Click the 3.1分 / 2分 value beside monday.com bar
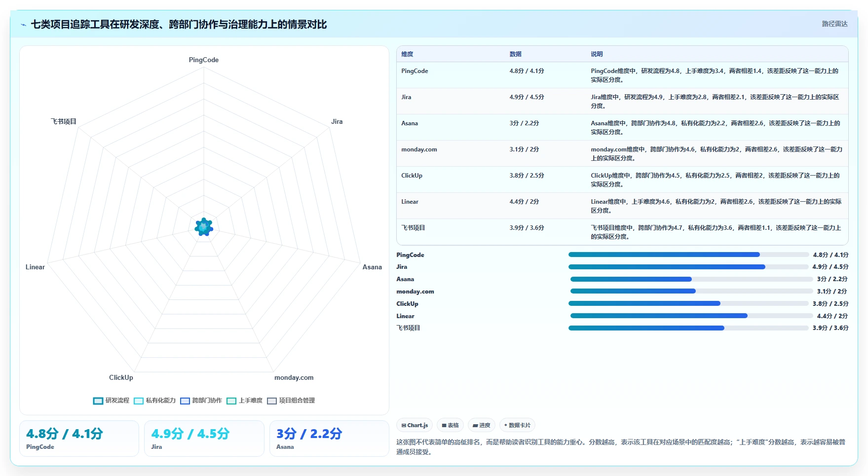 pos(831,292)
